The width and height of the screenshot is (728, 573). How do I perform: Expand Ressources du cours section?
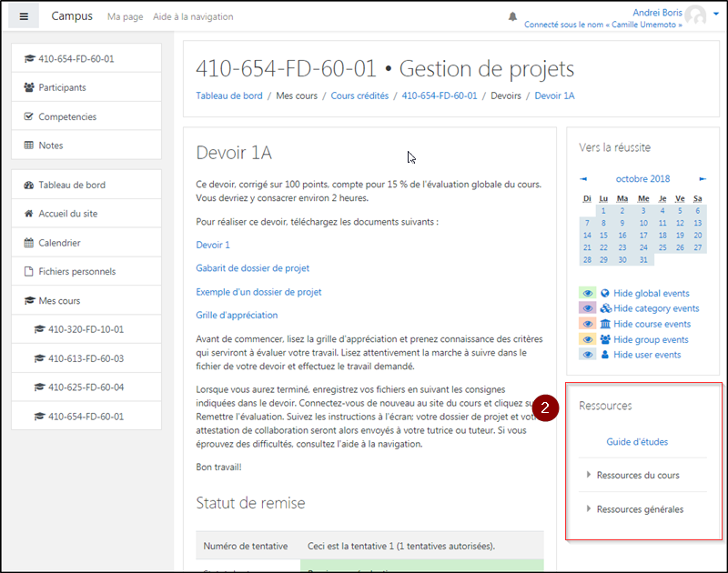click(637, 476)
